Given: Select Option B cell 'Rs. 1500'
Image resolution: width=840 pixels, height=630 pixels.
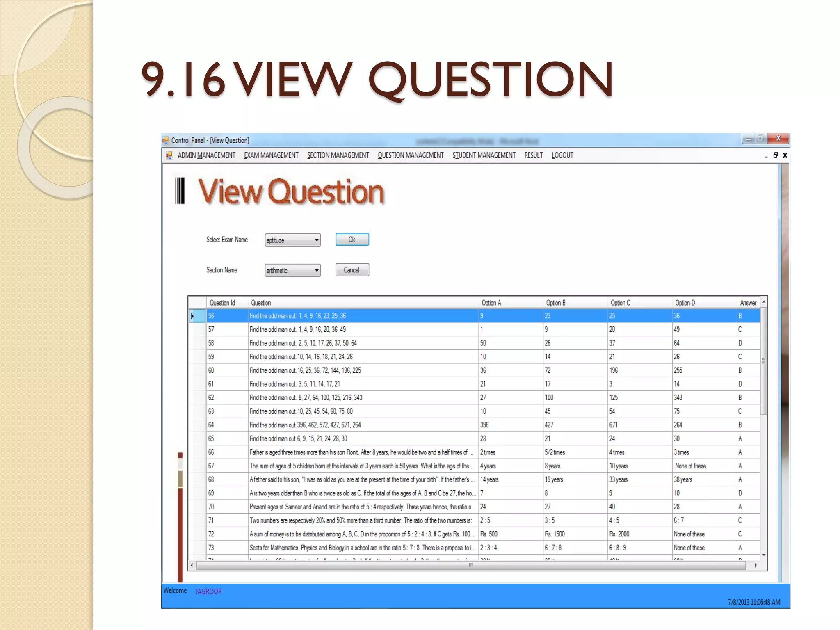Looking at the screenshot, I should coord(575,534).
